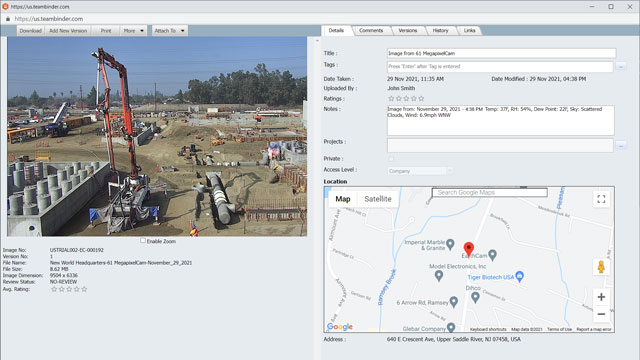Click the address bar URL

(x=49, y=19)
